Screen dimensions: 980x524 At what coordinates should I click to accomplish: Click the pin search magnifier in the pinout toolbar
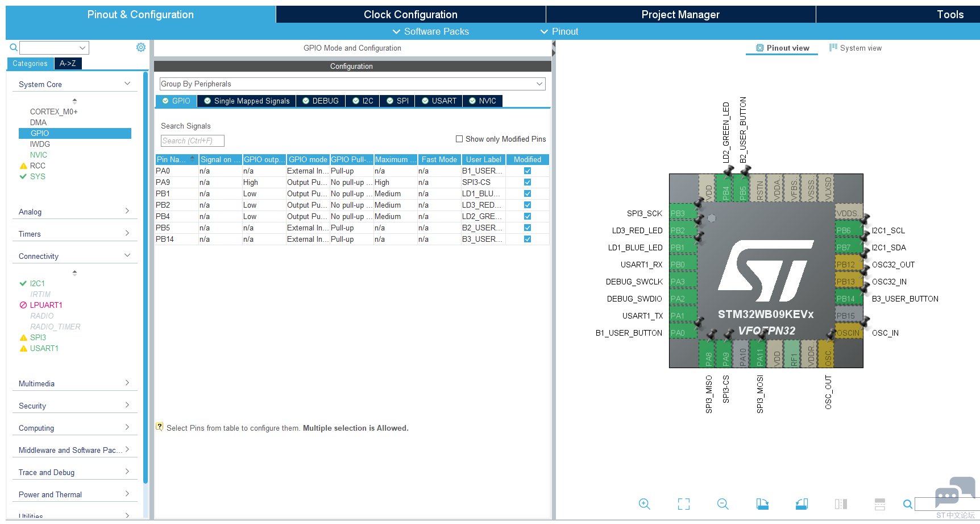point(908,504)
